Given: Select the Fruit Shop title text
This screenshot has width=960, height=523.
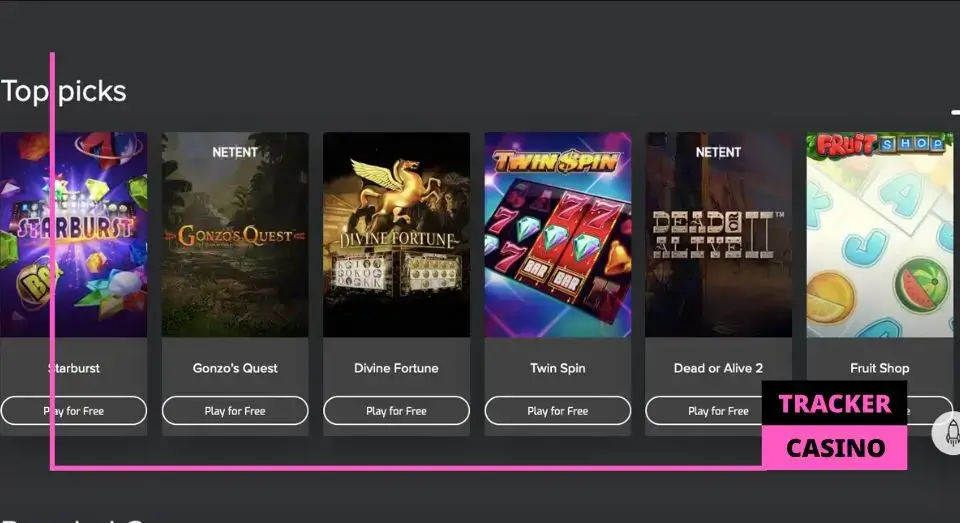Looking at the screenshot, I should [880, 368].
